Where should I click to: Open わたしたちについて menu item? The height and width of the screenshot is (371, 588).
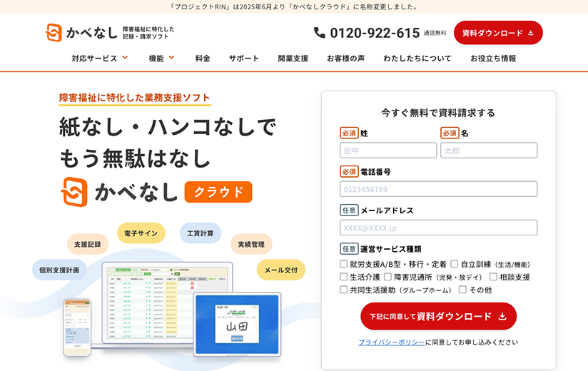(x=417, y=59)
